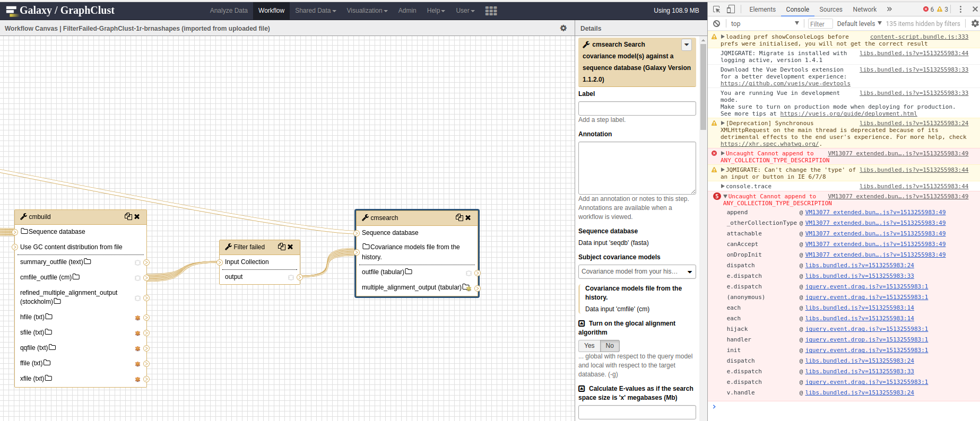Open the xhr.spec.whatwg.org link
Viewport: 980px width, 421px height.
(770, 144)
